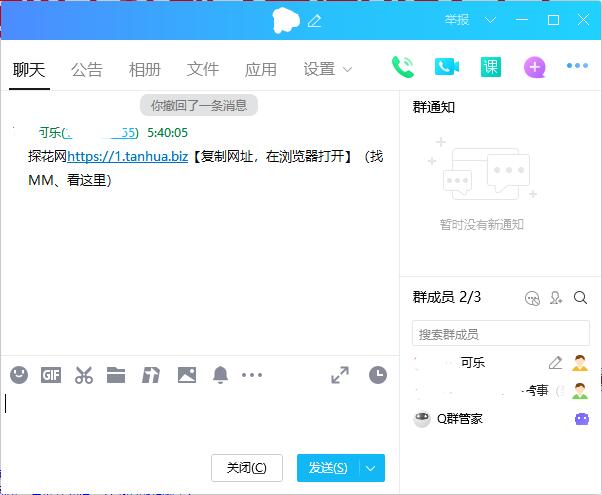Viewport: 602px width, 495px height.
Task: Switch to the 相册 tab
Action: [145, 70]
